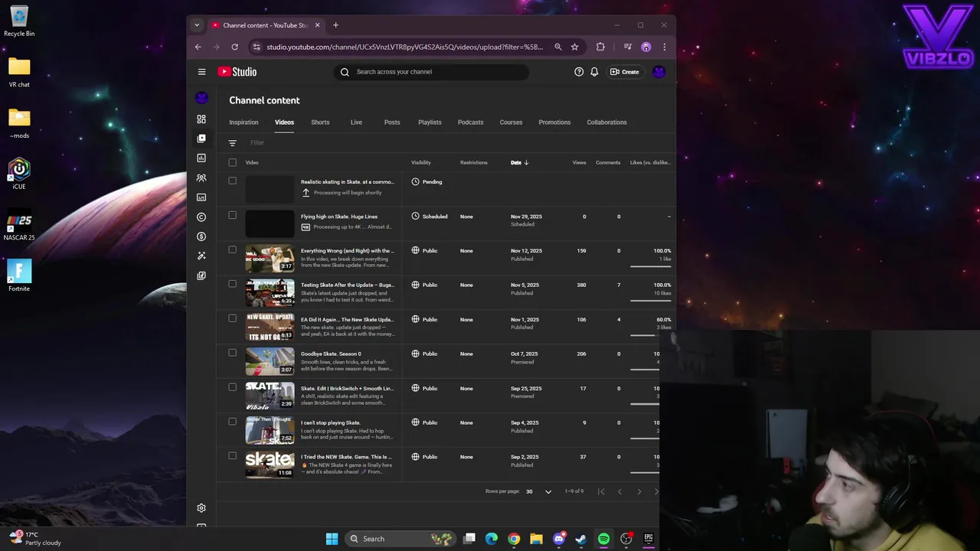Check the Testing Skate After the Update row
980x551 pixels.
pos(233,284)
